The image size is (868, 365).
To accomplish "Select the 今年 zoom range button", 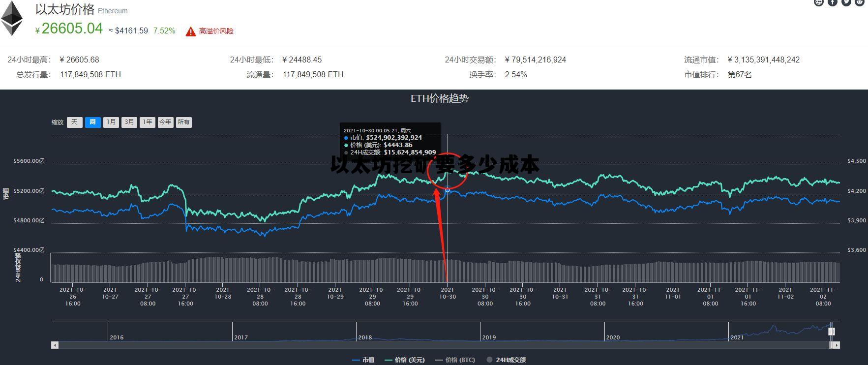I will [x=165, y=122].
